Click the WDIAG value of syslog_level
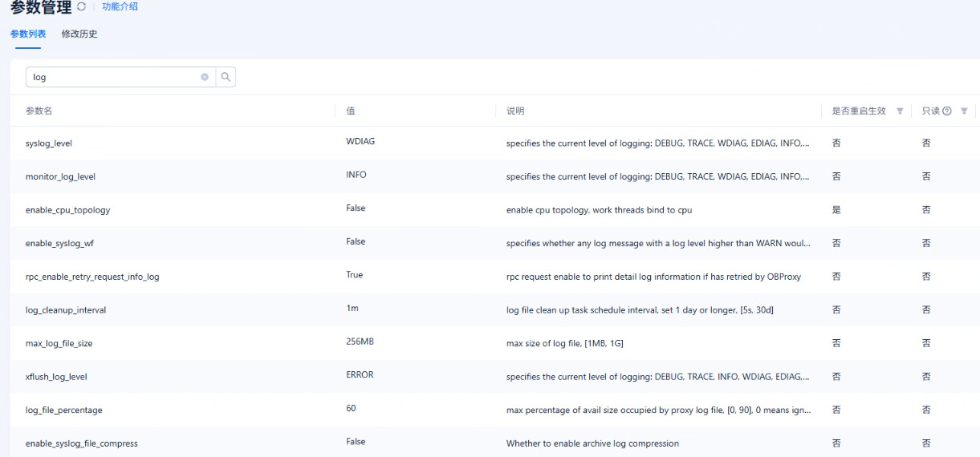 [360, 142]
